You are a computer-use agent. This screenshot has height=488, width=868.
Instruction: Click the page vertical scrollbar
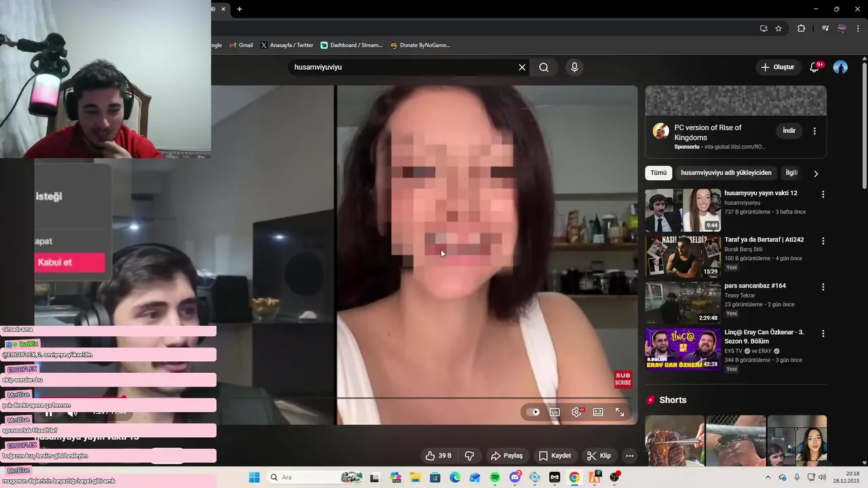click(x=864, y=125)
